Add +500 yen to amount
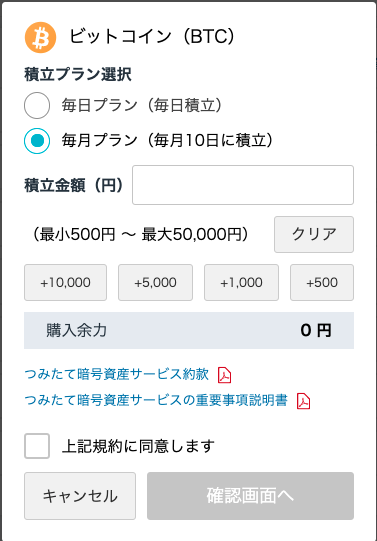377x541 pixels. (x=322, y=283)
